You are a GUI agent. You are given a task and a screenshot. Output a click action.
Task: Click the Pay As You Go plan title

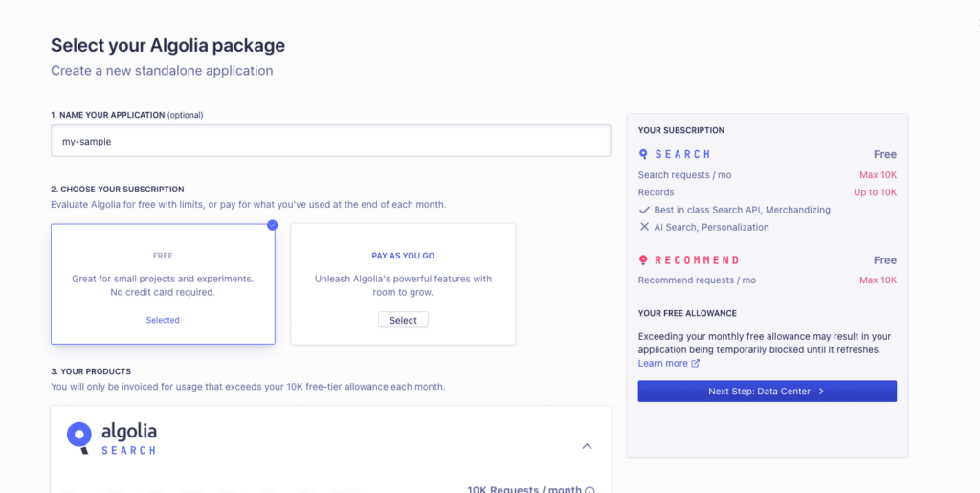403,256
